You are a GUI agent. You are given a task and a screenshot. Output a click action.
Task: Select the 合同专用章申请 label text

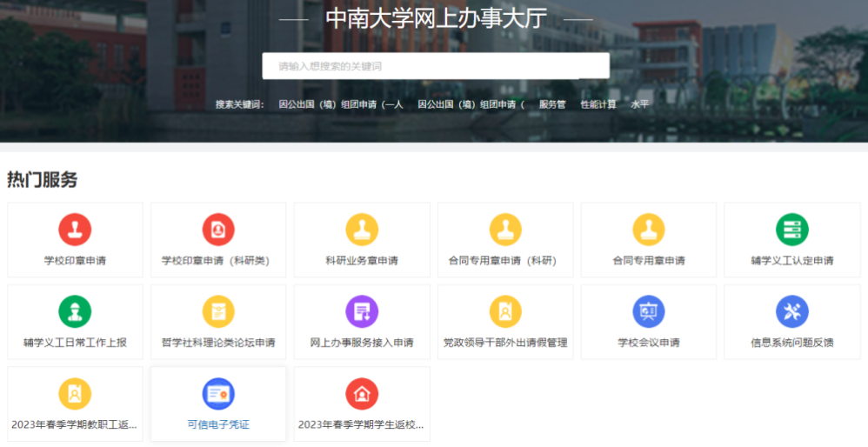point(649,261)
